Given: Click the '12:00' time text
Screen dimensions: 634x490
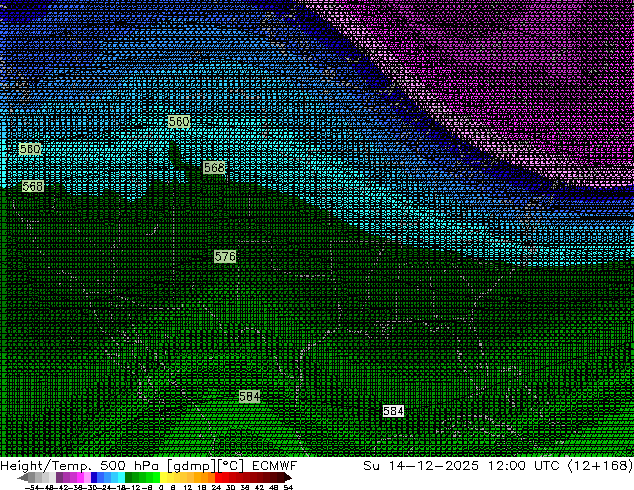Looking at the screenshot, I should coord(507,466).
